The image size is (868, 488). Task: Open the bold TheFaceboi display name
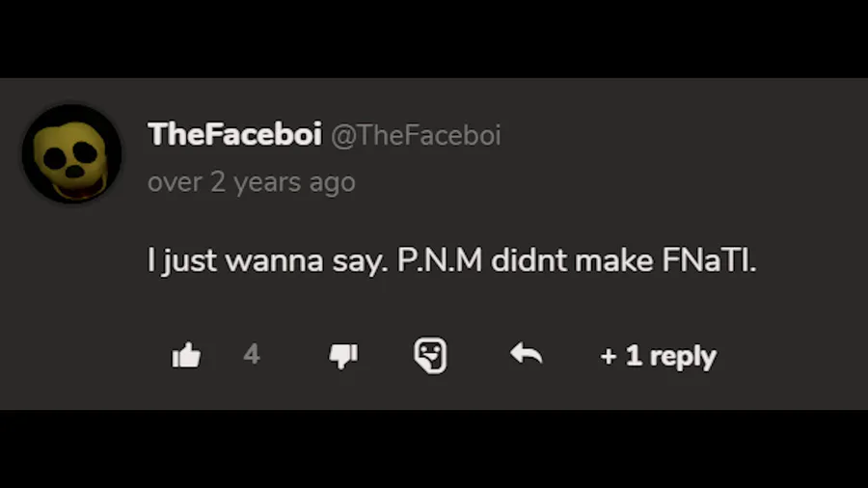(x=234, y=134)
